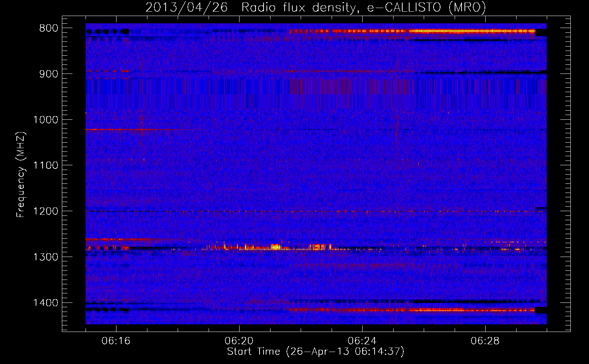Click the 1300 frequency tick label
The image size is (589, 364).
(x=46, y=257)
